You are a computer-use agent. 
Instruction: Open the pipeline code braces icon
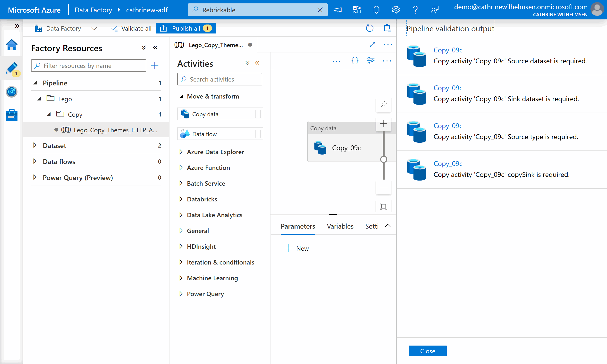(x=354, y=61)
